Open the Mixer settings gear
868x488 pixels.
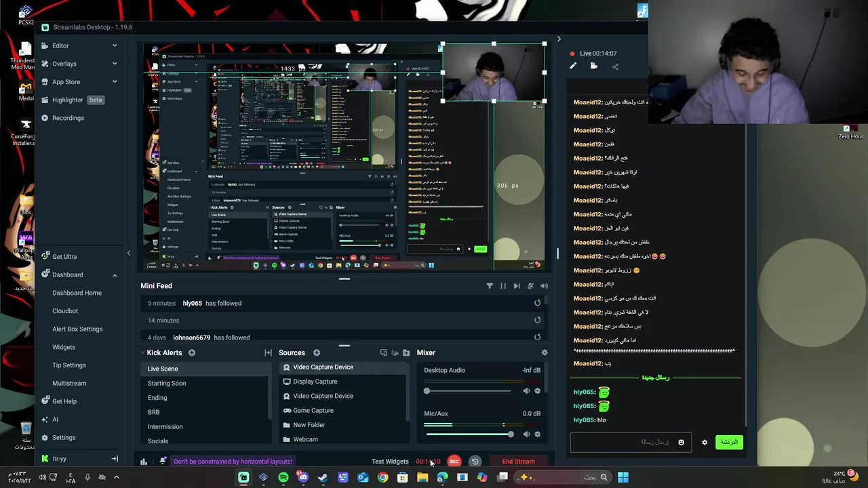(x=545, y=352)
